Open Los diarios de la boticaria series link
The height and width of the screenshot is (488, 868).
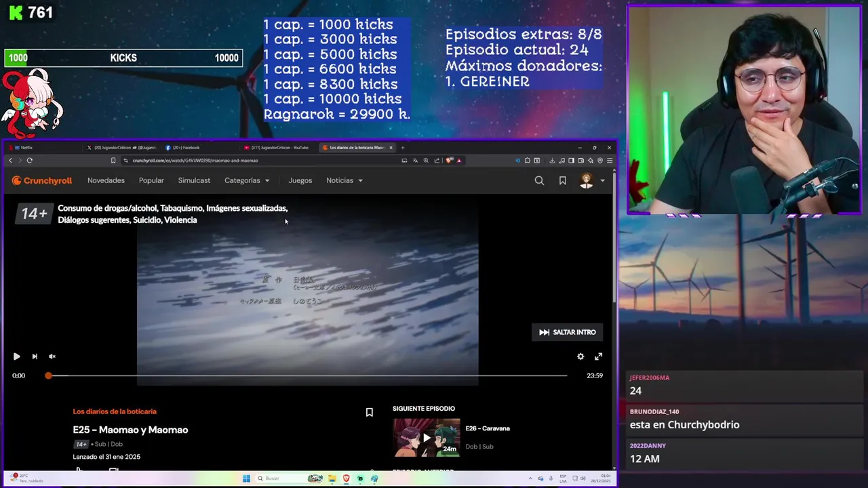[115, 411]
